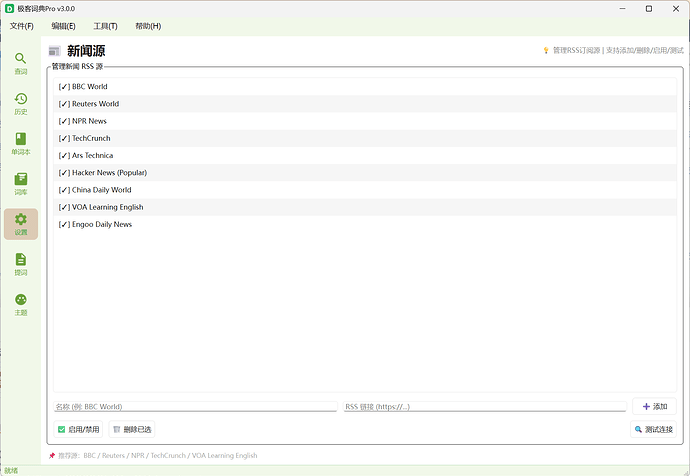The width and height of the screenshot is (690, 476).
Task: Open the 词库 dictionary library sidebar icon
Action: pyautogui.click(x=21, y=184)
